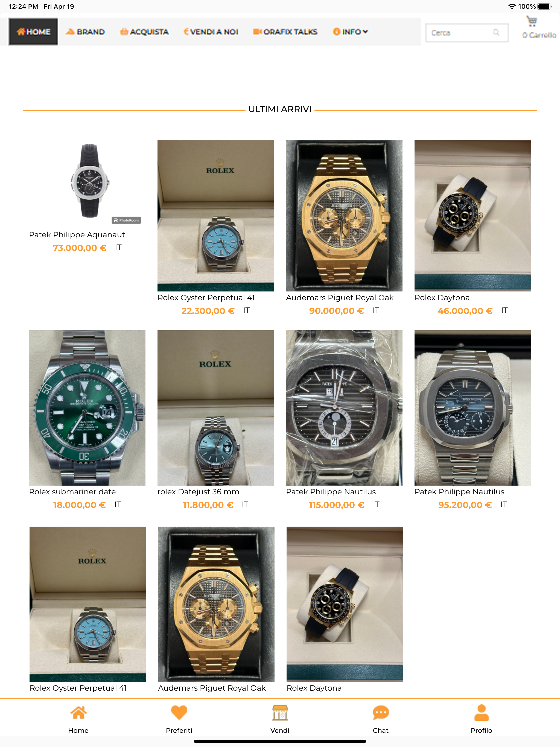
Task: Tap the PhotoRoom badge on Aquanaut image
Action: (x=126, y=220)
